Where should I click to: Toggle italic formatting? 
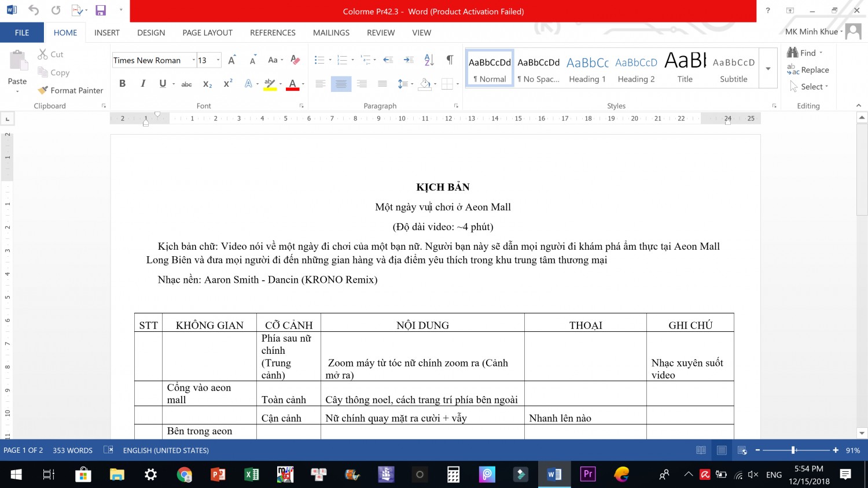click(143, 84)
